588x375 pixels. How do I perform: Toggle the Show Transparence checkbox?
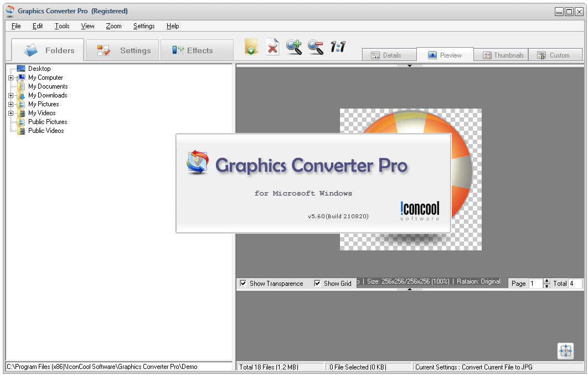pos(243,283)
